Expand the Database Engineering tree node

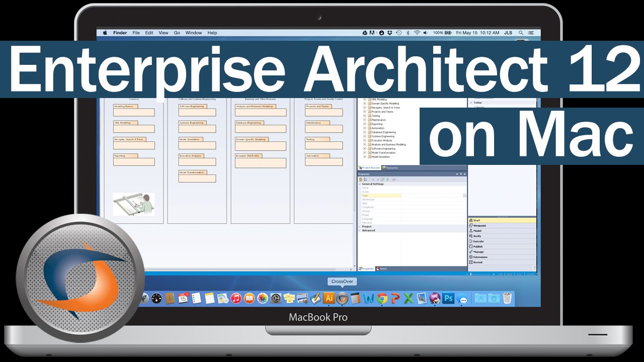(x=365, y=132)
